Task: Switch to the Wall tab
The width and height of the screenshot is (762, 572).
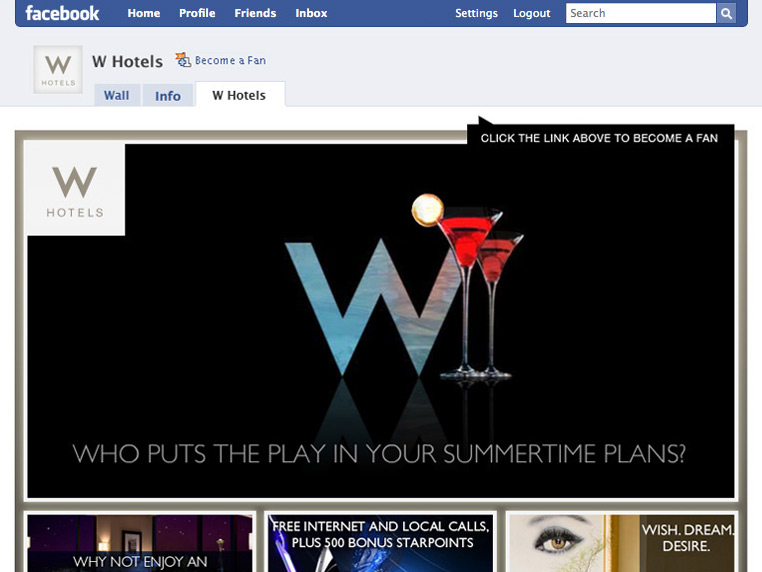Action: pos(117,95)
